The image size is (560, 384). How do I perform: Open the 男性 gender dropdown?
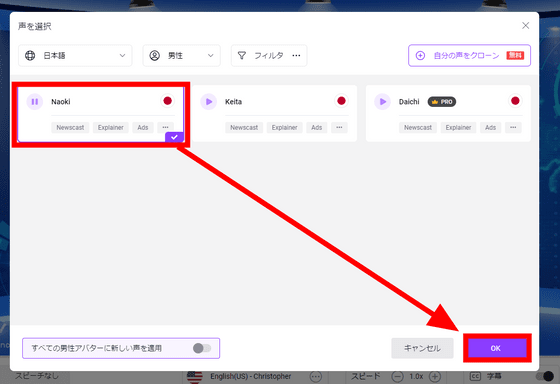tap(182, 56)
